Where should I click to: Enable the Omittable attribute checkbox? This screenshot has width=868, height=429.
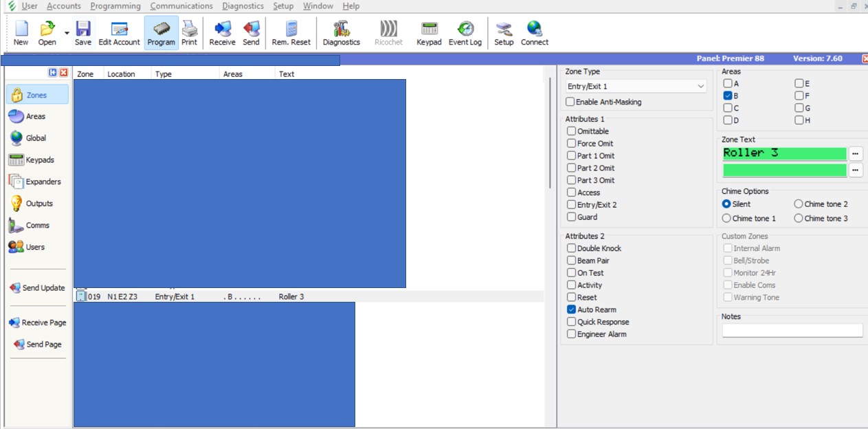[x=571, y=131]
